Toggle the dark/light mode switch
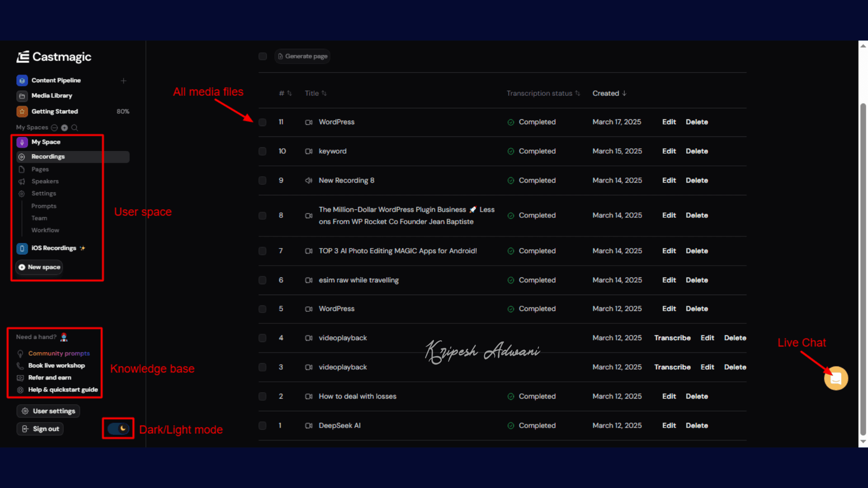Image resolution: width=868 pixels, height=488 pixels. (x=118, y=428)
